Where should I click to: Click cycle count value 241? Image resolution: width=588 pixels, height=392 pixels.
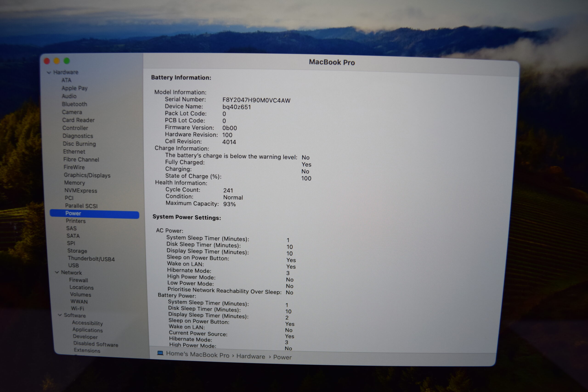(228, 191)
